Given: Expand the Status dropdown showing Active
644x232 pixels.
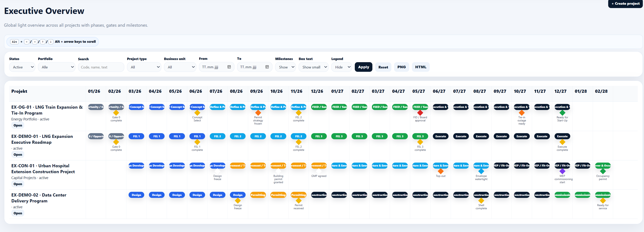Looking at the screenshot, I should (x=22, y=67).
